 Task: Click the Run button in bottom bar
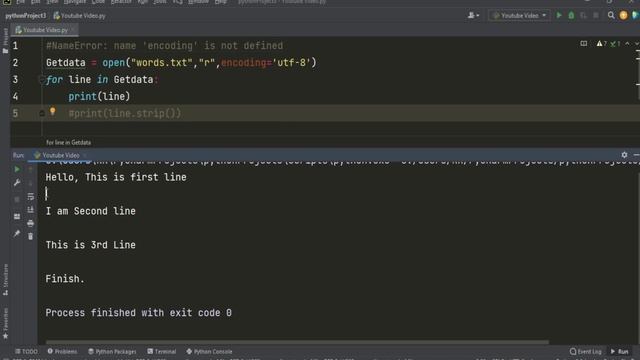620,351
